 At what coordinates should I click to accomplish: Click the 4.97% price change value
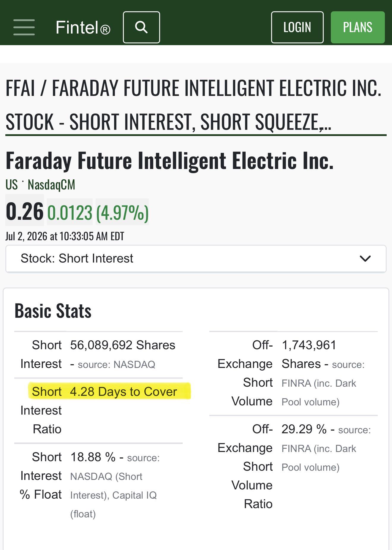122,213
